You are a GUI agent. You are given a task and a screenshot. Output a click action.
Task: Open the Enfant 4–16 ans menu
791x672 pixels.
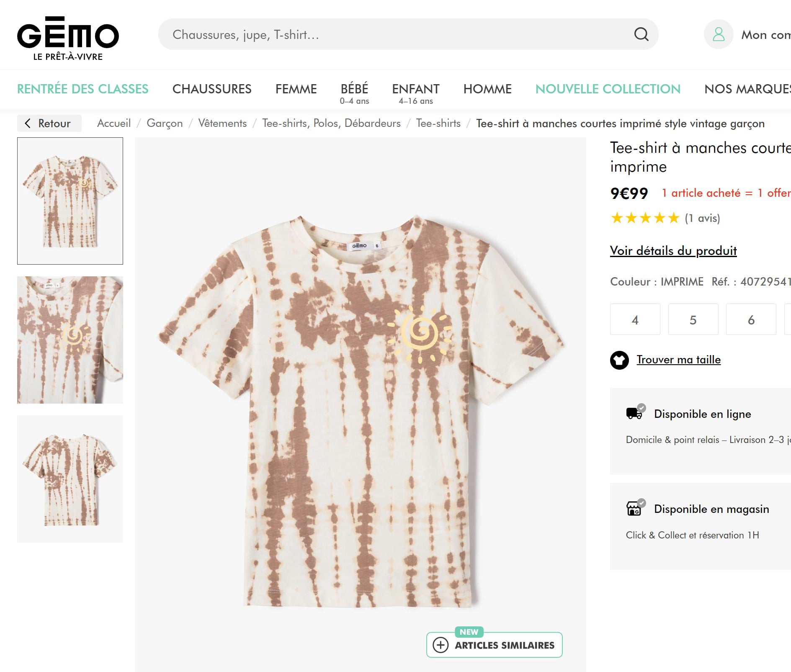click(x=415, y=93)
